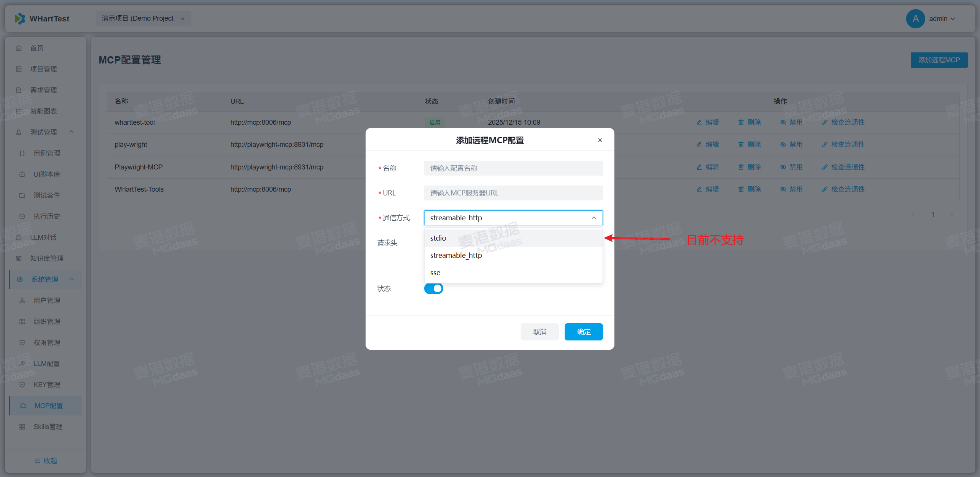Close the 添加远程MCP配置 dialog with X

click(600, 140)
